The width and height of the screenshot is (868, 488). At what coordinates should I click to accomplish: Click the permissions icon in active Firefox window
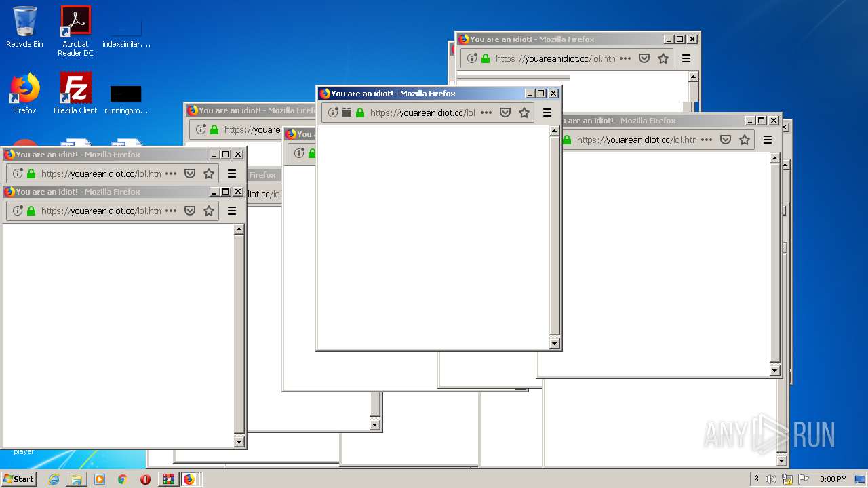click(x=347, y=113)
